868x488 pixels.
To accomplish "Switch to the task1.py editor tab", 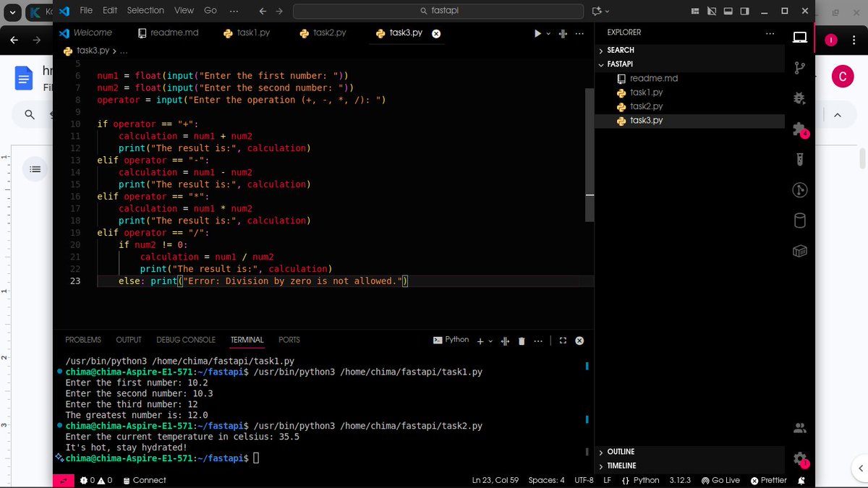I will tap(246, 33).
